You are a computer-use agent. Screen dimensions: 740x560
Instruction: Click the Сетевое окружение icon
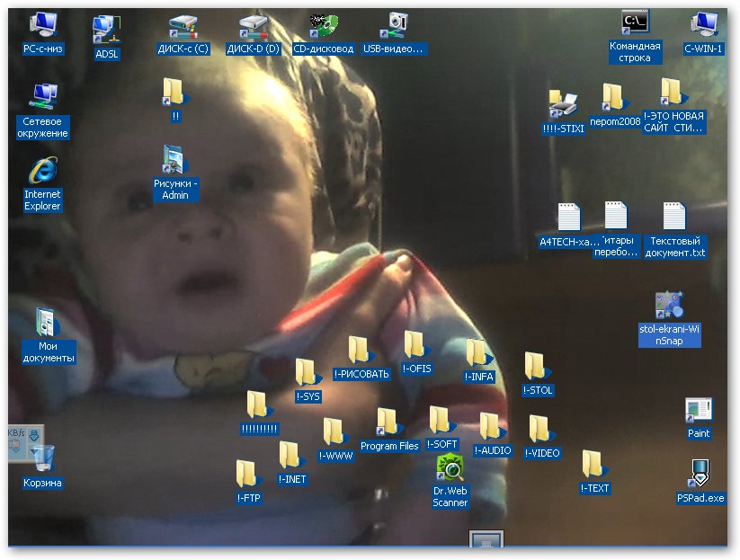tap(42, 97)
